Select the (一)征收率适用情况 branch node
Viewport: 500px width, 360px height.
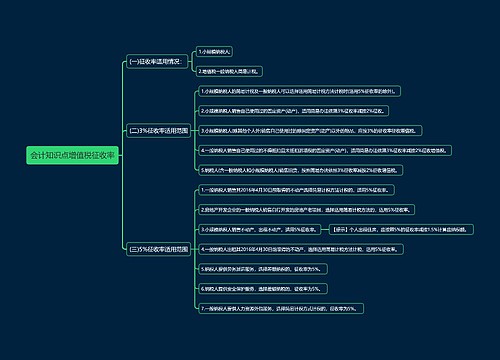coord(157,62)
